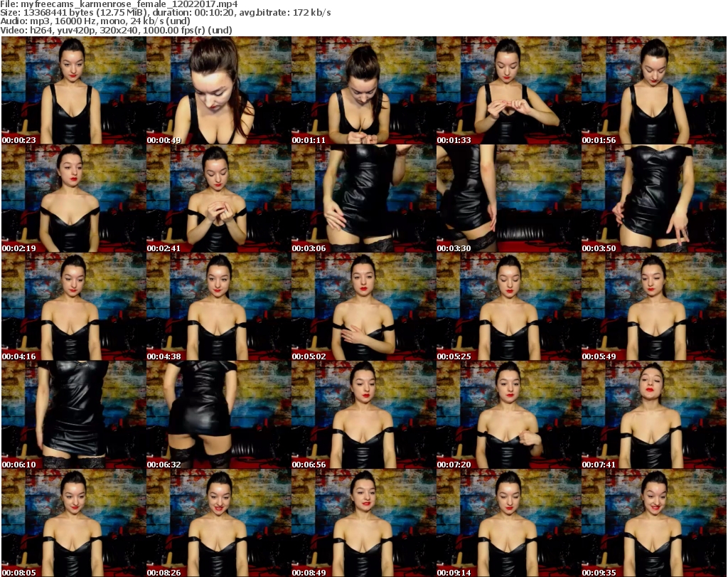Image resolution: width=728 pixels, height=577 pixels.
Task: Select the thumbnail stamped 00:01:33
Action: (x=509, y=90)
